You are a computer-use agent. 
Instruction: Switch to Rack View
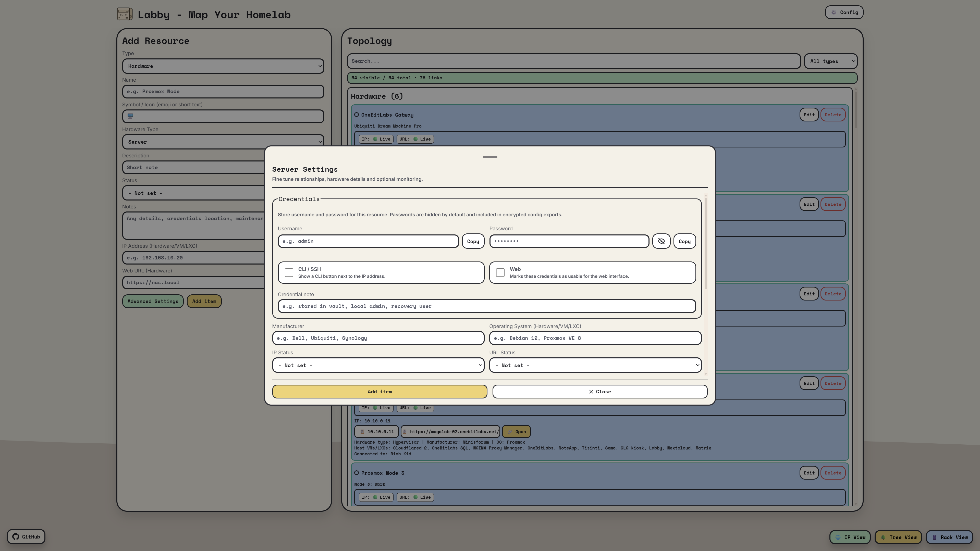click(x=949, y=537)
